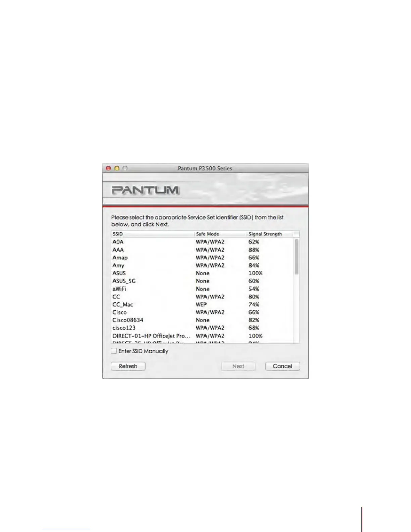Select the Amy network row
Screen dimensions: 411x532
(203, 265)
